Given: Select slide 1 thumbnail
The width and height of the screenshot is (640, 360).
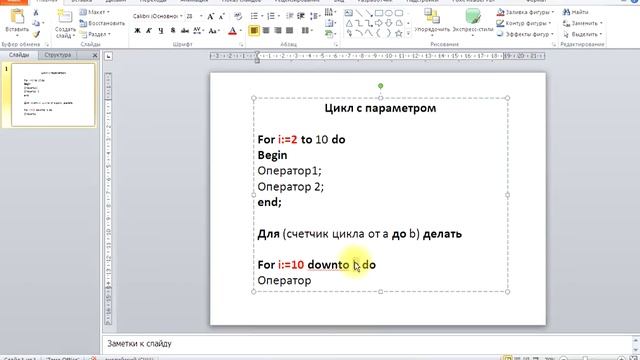Looking at the screenshot, I should click(x=53, y=95).
